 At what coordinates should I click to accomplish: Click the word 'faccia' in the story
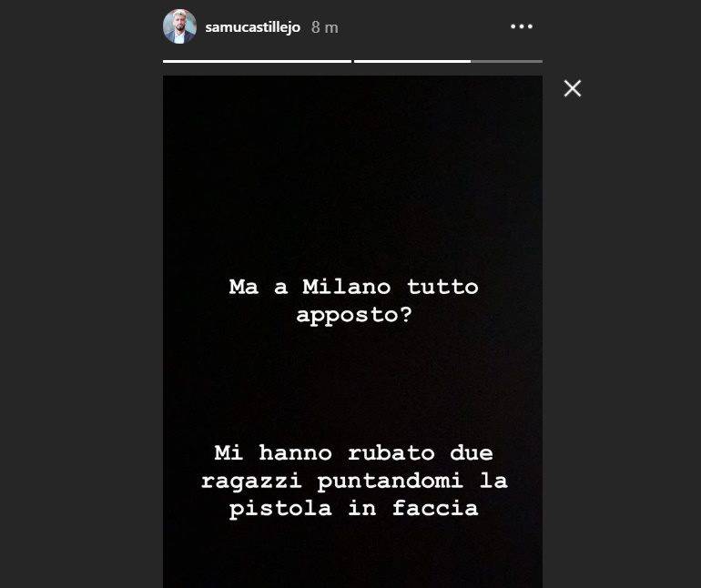point(435,509)
